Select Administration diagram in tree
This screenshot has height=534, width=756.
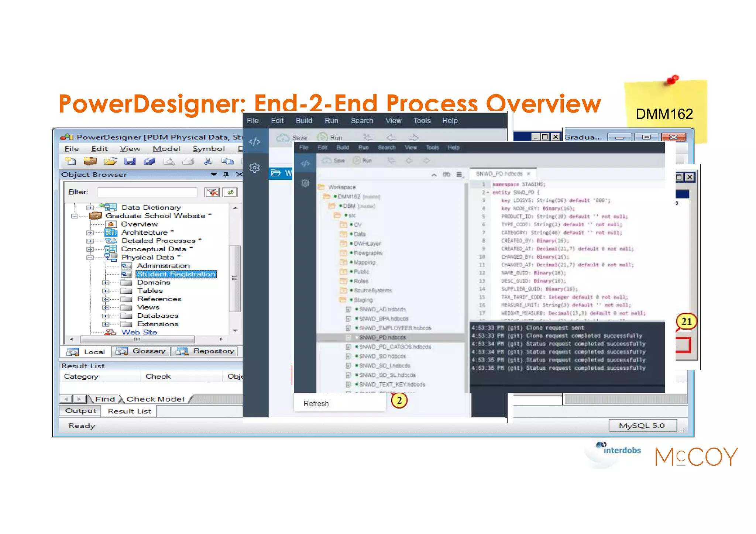pos(163,266)
